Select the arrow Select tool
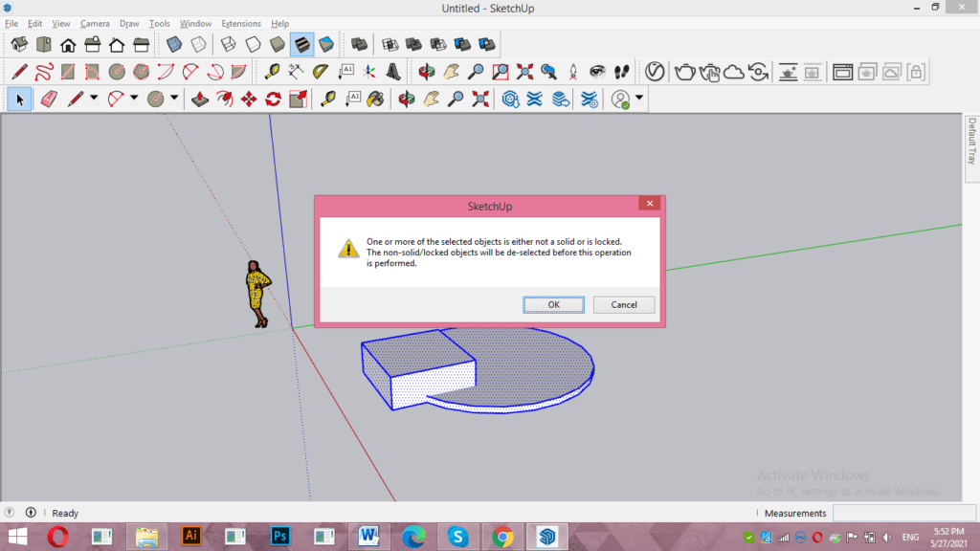Viewport: 980px width, 551px height. [x=19, y=99]
